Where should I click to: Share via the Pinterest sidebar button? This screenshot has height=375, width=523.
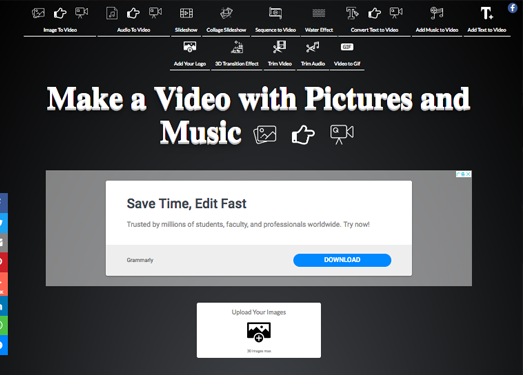click(4, 262)
